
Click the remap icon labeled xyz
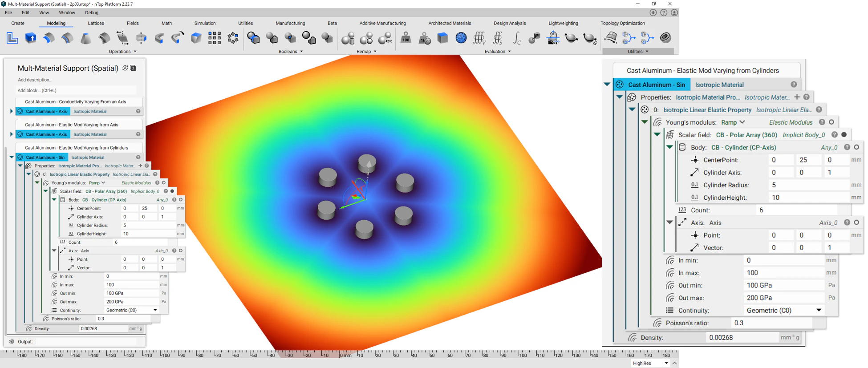(x=385, y=38)
